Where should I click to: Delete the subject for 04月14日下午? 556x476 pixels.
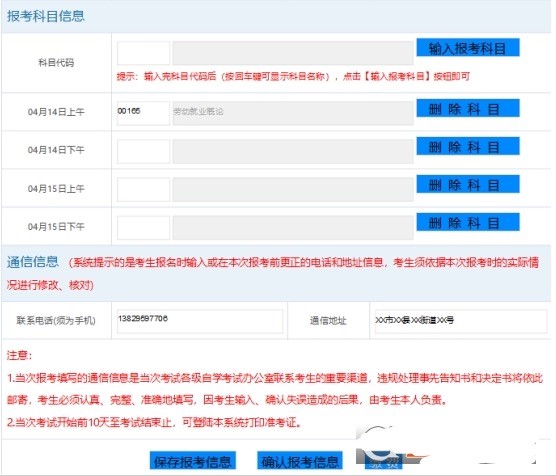pos(468,146)
